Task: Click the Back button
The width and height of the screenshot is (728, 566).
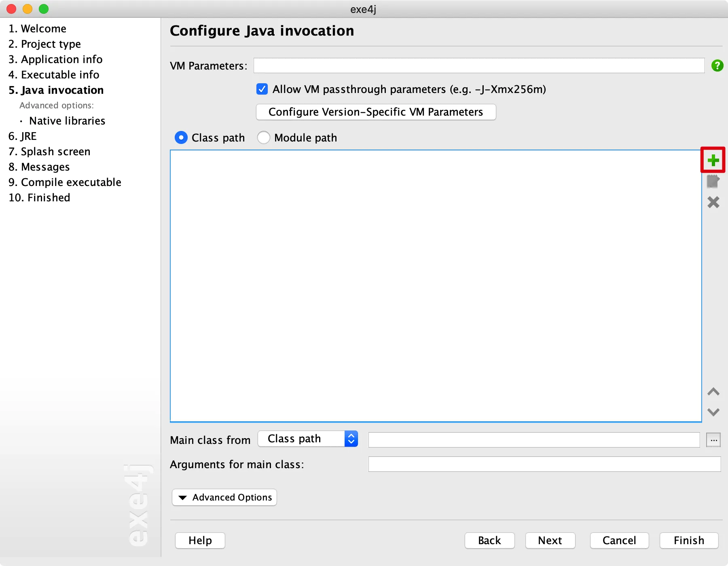Action: point(489,541)
